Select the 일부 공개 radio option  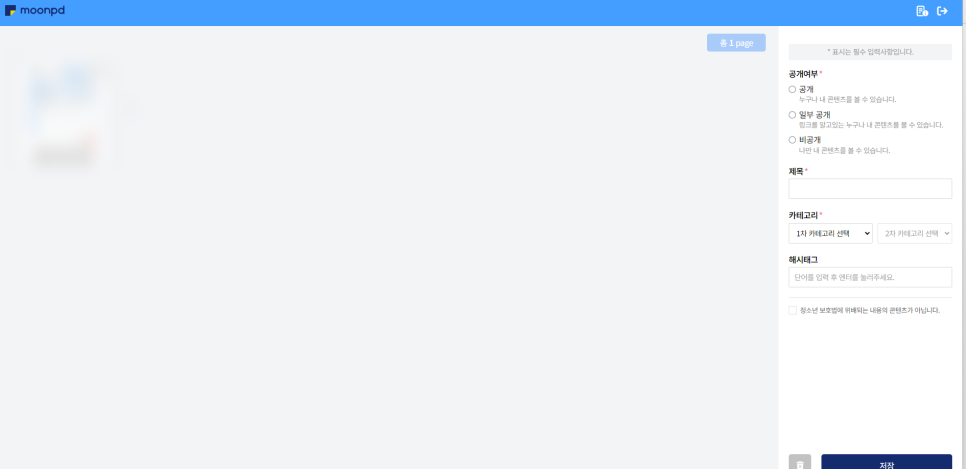click(792, 115)
